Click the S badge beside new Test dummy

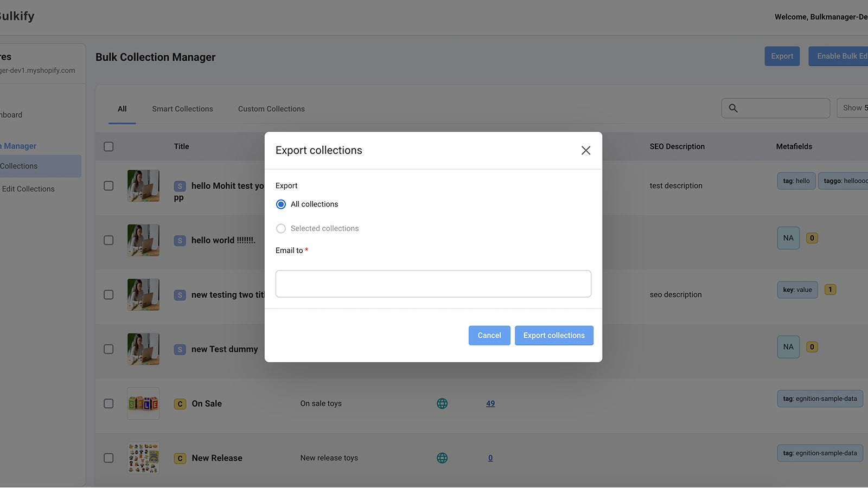tap(180, 350)
